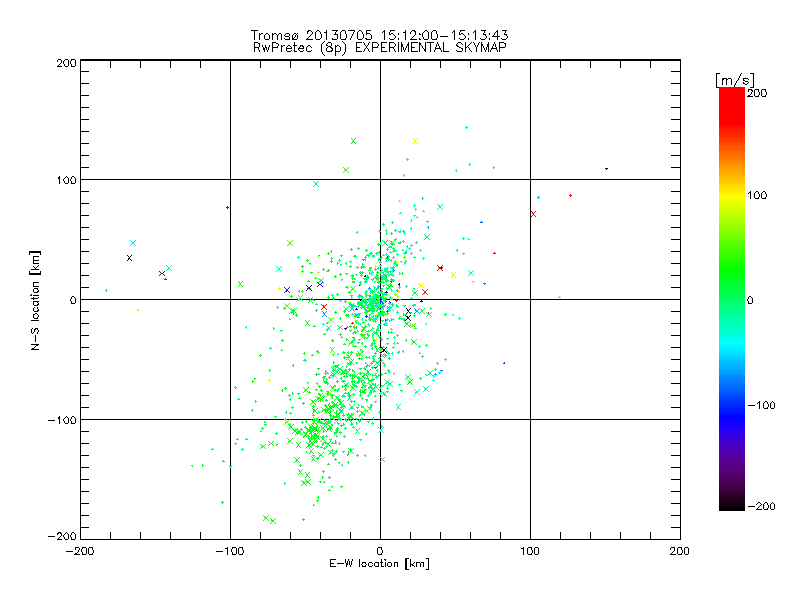Click the E-W axis tick label '0'
This screenshot has height=600, width=800.
point(380,551)
